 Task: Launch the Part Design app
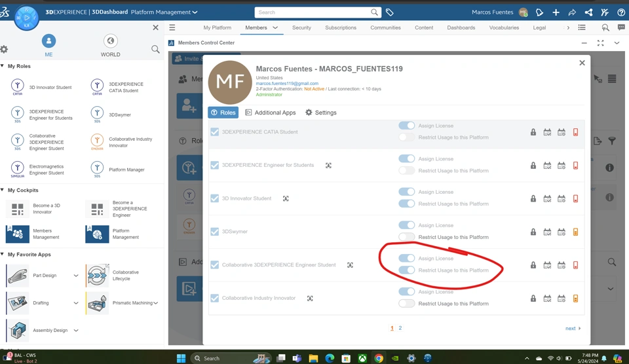(18, 276)
